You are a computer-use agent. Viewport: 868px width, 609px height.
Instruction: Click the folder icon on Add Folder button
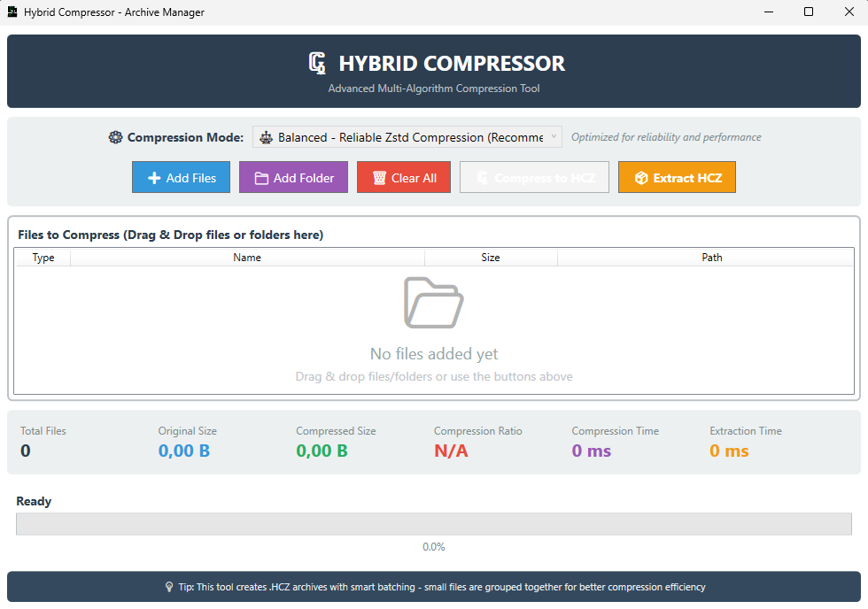click(x=261, y=177)
